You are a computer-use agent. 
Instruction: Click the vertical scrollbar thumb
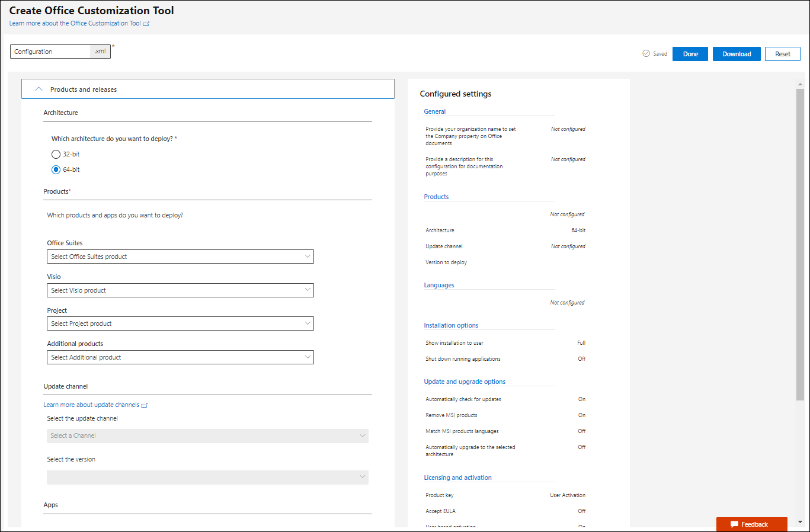click(800, 245)
